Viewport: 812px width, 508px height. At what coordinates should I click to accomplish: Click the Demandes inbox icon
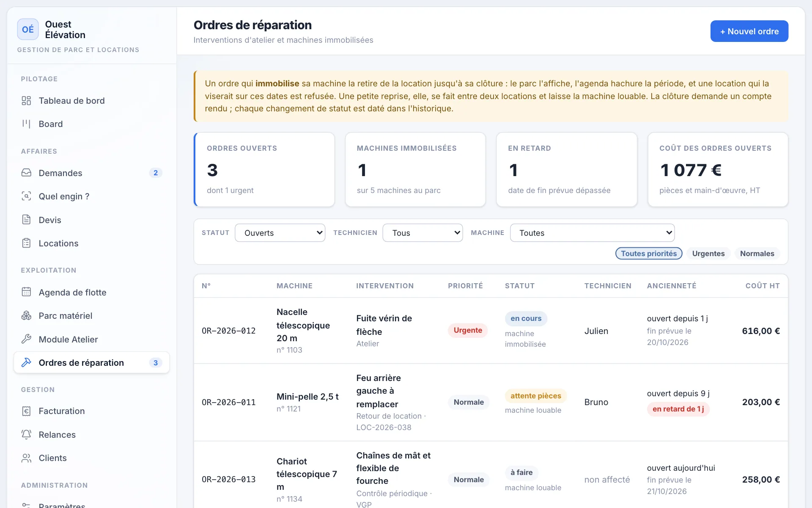pyautogui.click(x=26, y=173)
